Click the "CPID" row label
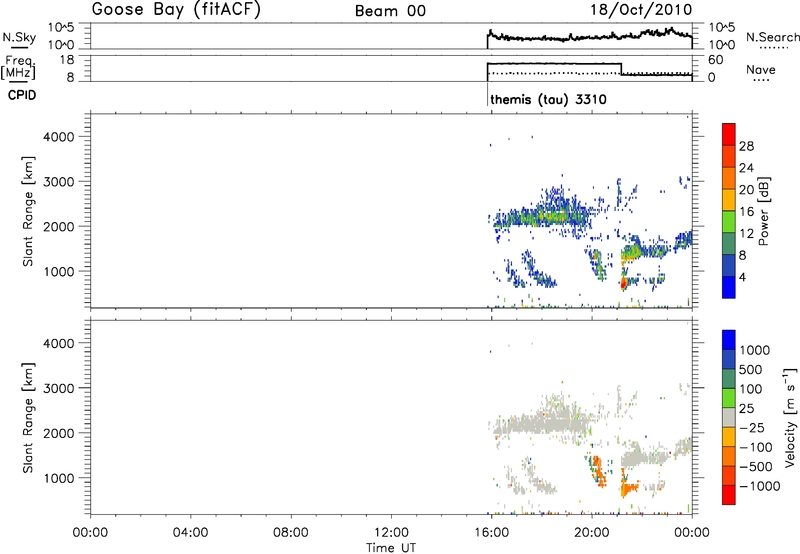The image size is (800, 554). (22, 95)
